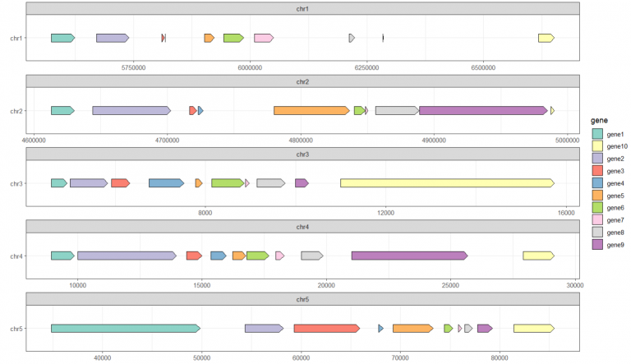Click the purple gene9 arrow in chr2
631x364 pixels.
pyautogui.click(x=482, y=111)
